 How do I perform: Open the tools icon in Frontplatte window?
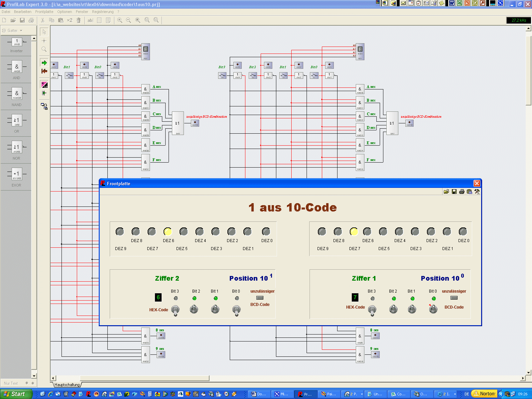(x=477, y=192)
